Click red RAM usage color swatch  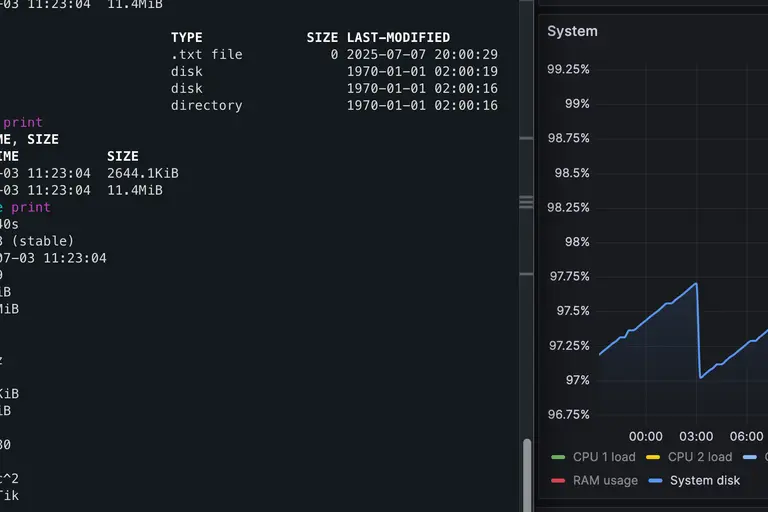[x=558, y=481]
